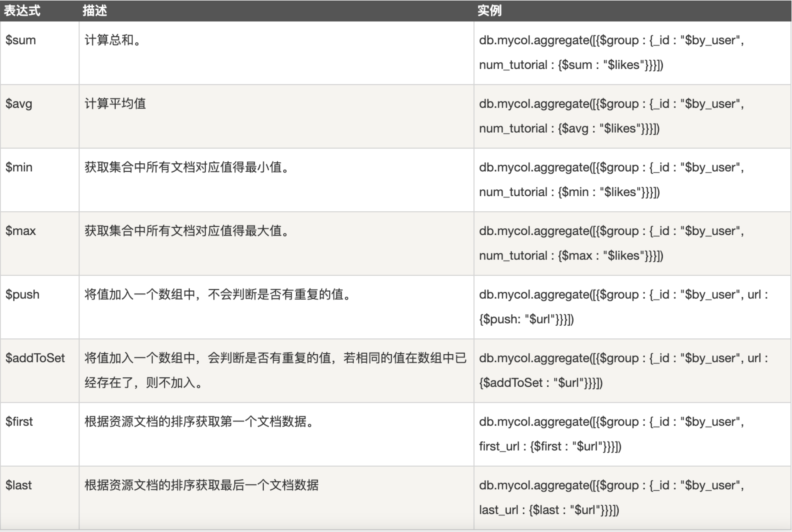The width and height of the screenshot is (792, 532).
Task: Click description 根据资源文档的排序获取最后一个文档数据
Action: 201,485
